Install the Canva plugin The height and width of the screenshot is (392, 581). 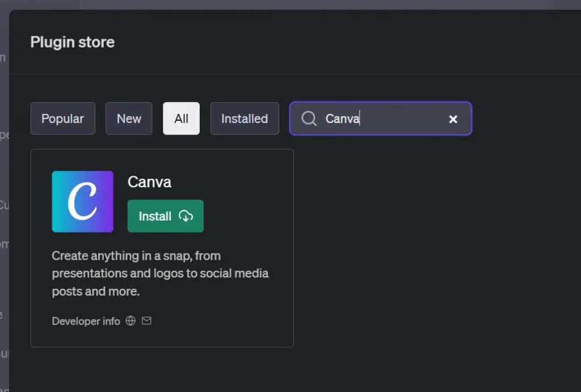coord(165,216)
